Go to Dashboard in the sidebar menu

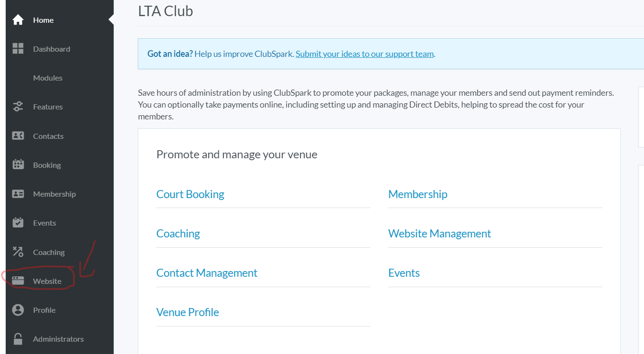(52, 49)
